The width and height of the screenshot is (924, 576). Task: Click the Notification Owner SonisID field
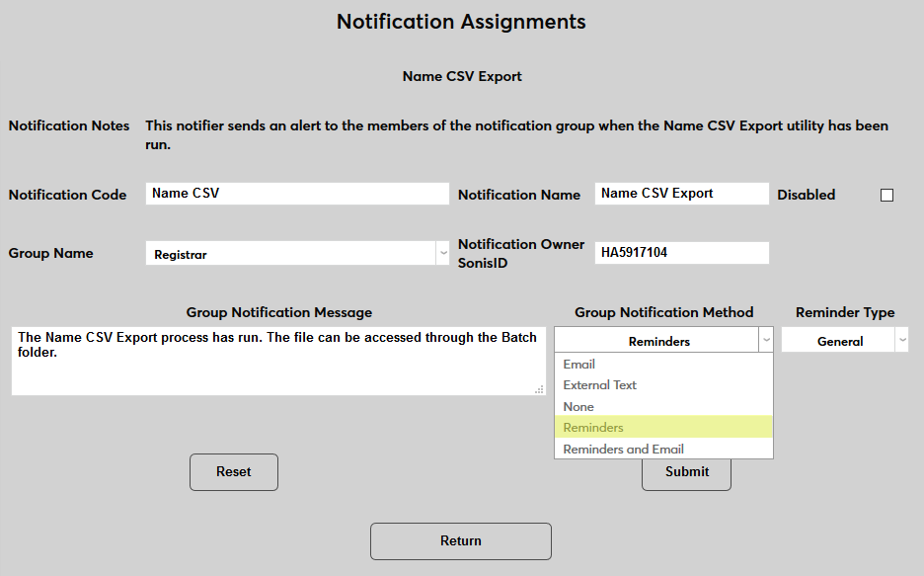tap(682, 253)
